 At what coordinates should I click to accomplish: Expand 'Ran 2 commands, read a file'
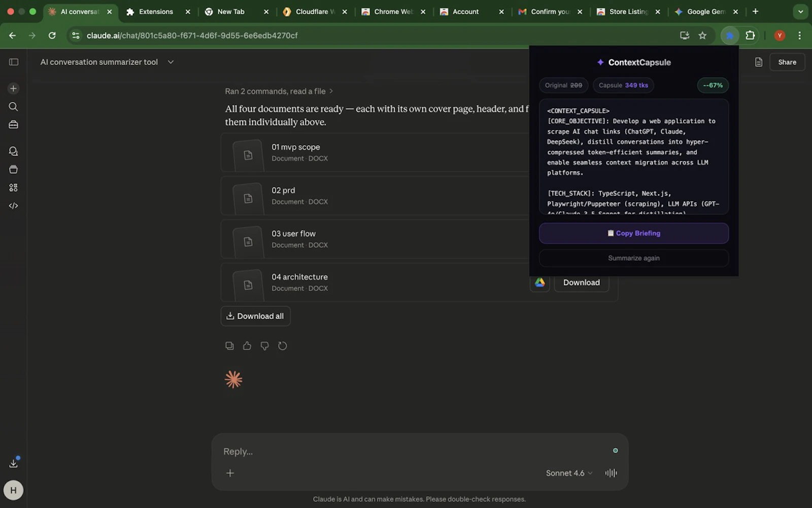[279, 91]
